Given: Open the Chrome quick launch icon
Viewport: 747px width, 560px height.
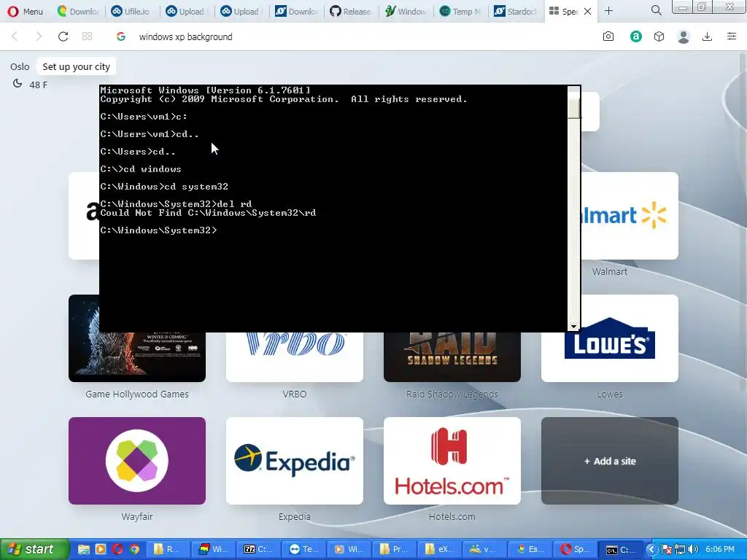Looking at the screenshot, I should point(134,549).
